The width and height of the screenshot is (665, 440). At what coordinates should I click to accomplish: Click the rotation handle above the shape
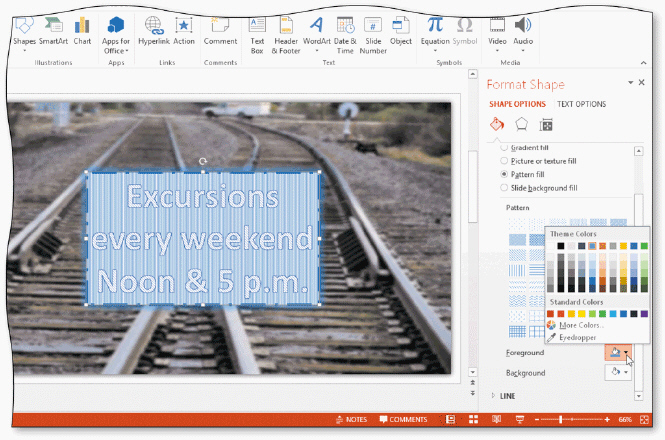click(x=203, y=161)
